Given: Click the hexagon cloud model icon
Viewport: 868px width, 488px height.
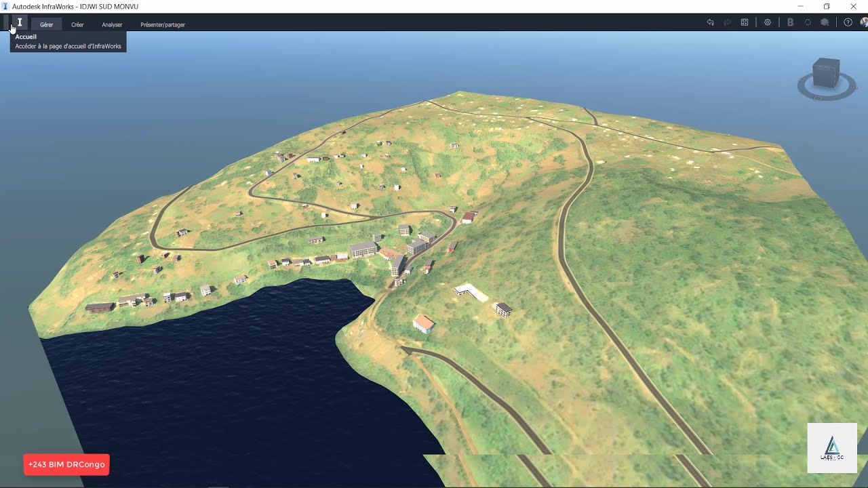Looking at the screenshot, I should click(x=825, y=22).
